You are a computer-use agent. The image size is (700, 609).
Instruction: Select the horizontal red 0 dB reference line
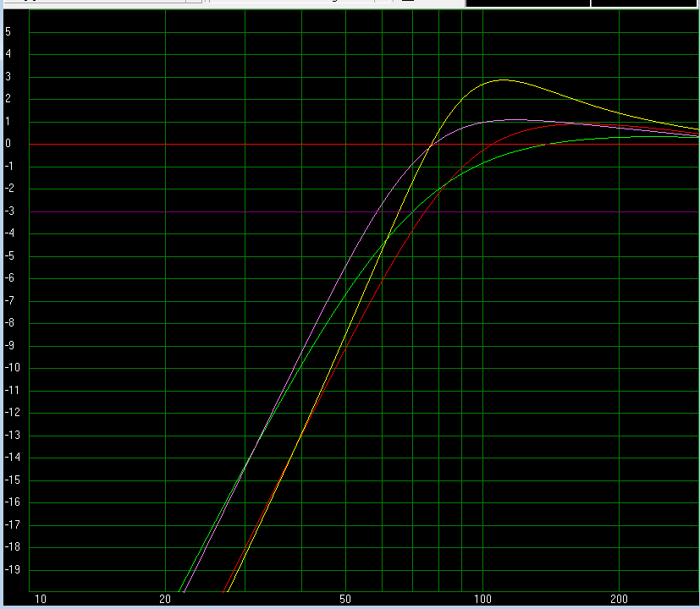pos(364,144)
